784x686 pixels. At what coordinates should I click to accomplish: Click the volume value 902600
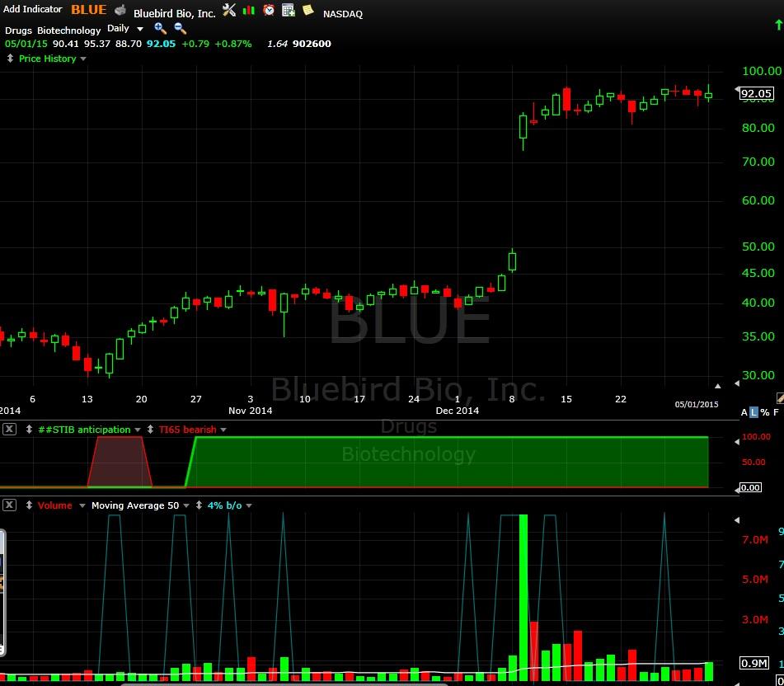point(312,44)
